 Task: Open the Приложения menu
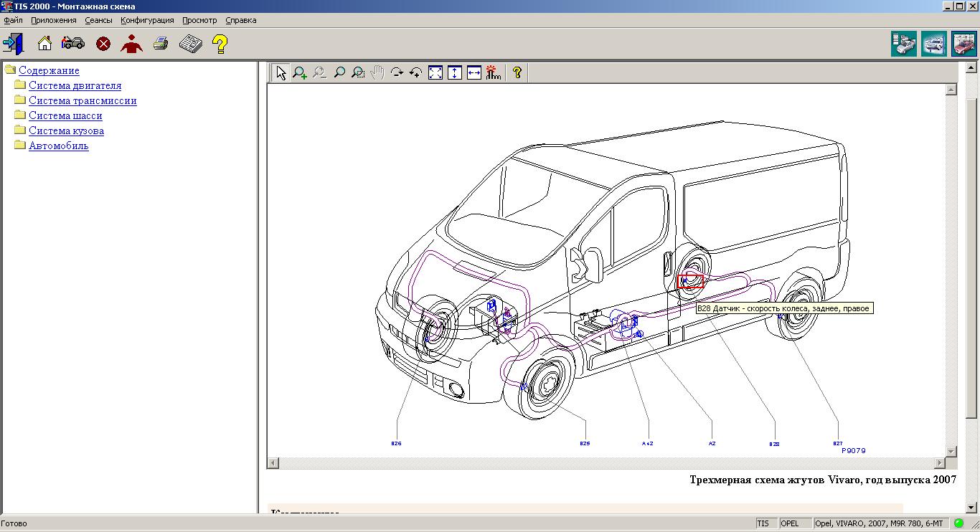(54, 20)
